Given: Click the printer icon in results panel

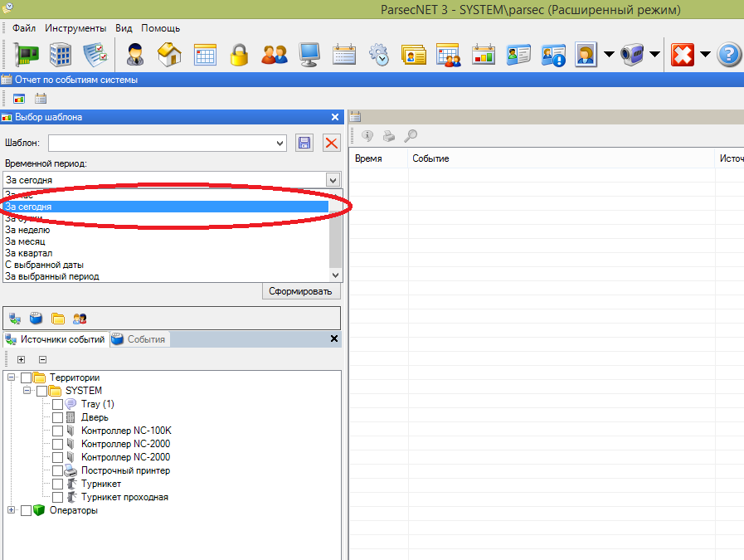Looking at the screenshot, I should 389,136.
